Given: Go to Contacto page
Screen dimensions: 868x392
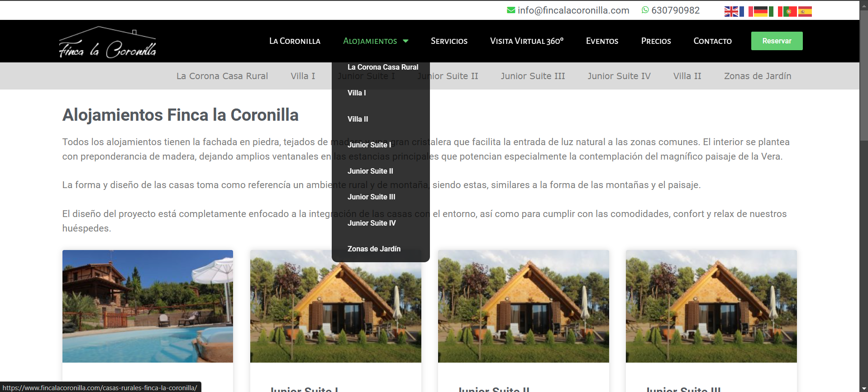Looking at the screenshot, I should pyautogui.click(x=712, y=41).
